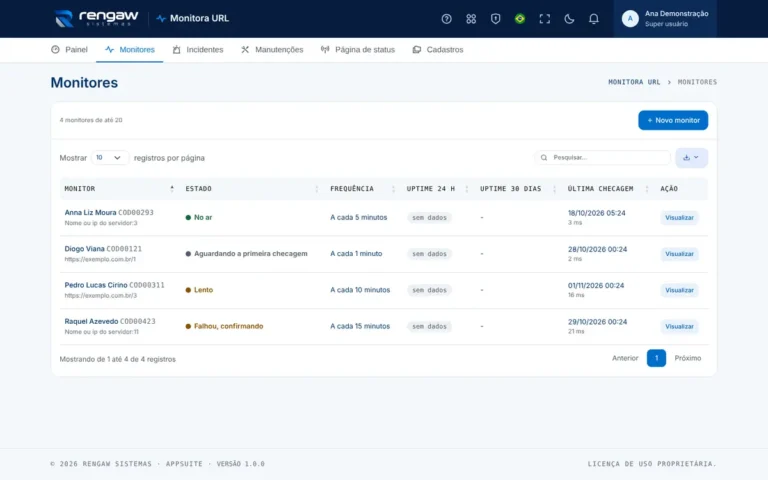Click Falhou, confirmando status text
Viewport: 768px width, 480px height.
point(228,326)
